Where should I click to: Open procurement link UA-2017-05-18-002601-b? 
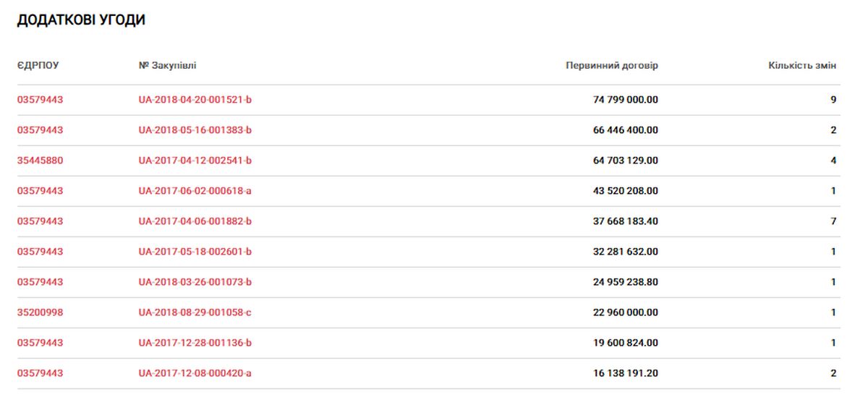tap(195, 252)
